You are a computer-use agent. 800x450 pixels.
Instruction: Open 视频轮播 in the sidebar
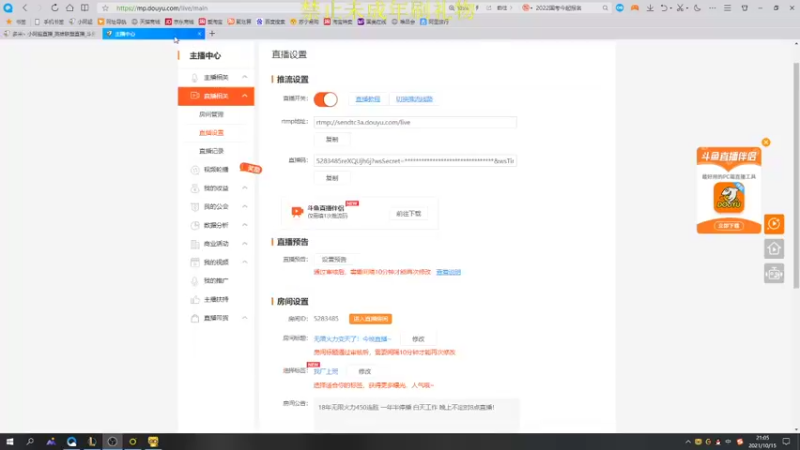216,169
